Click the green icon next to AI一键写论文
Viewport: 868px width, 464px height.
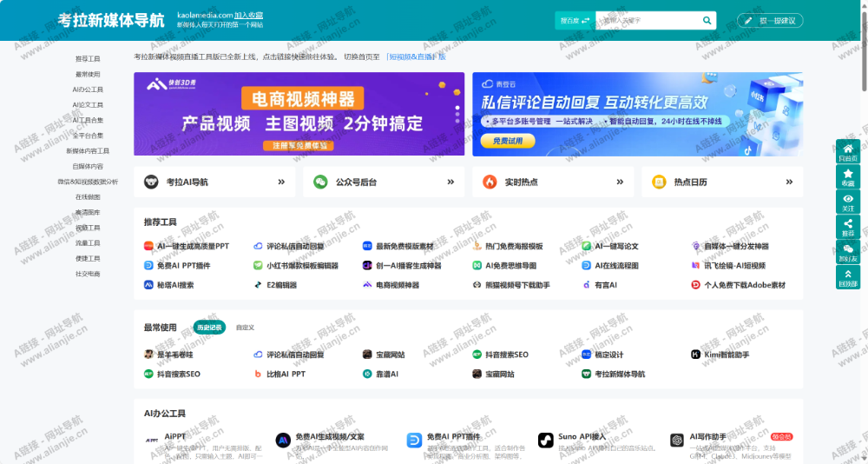[x=586, y=246]
